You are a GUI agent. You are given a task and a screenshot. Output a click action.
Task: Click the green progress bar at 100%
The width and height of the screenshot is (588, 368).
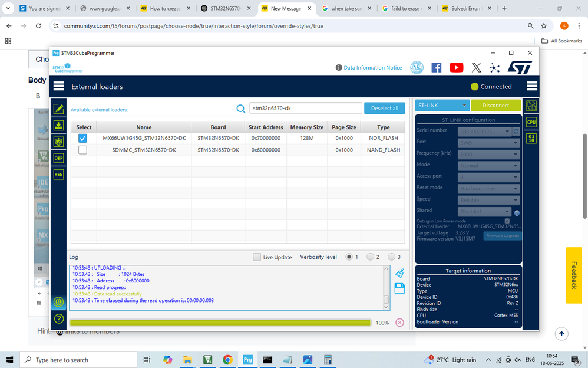(x=220, y=323)
